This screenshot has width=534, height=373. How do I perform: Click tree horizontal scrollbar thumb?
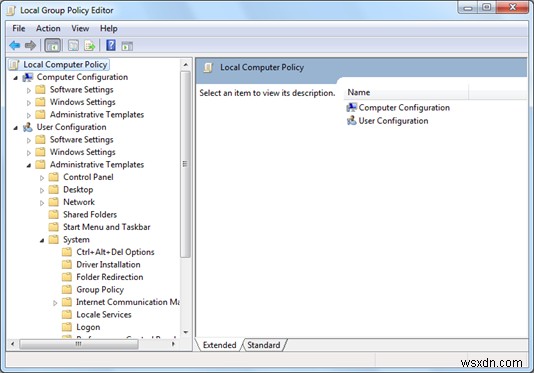pyautogui.click(x=79, y=344)
